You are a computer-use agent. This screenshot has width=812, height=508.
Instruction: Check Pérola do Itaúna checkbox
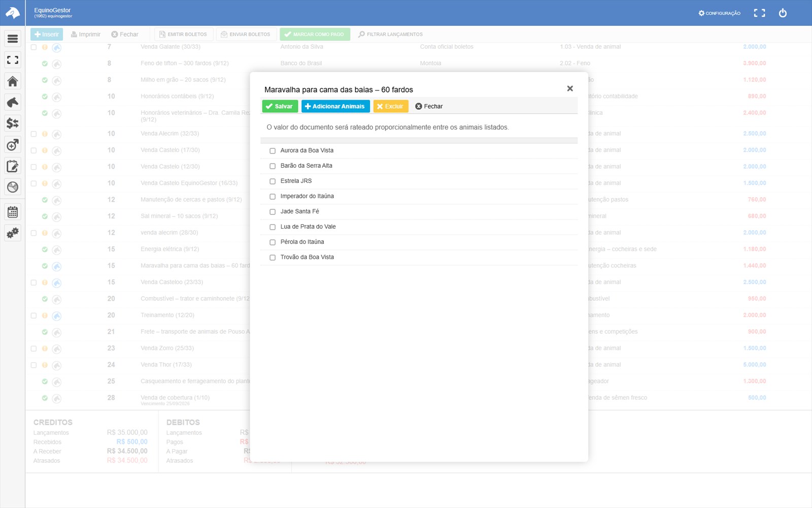pyautogui.click(x=273, y=242)
